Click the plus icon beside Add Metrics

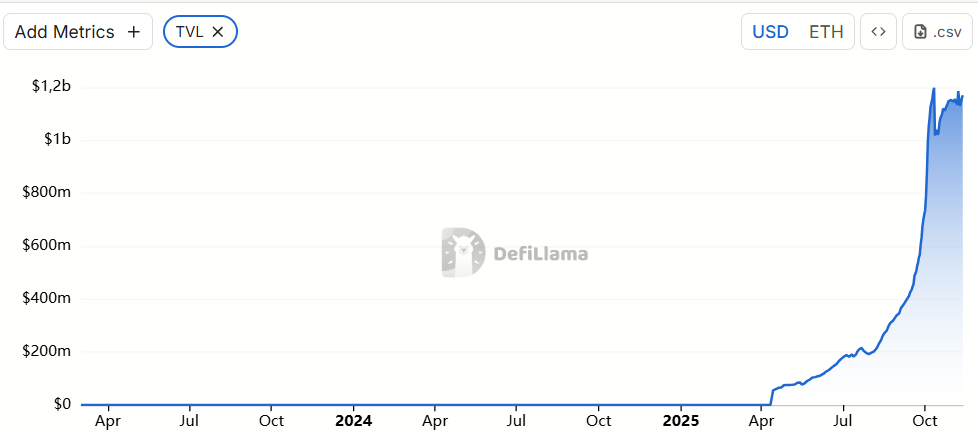[134, 32]
